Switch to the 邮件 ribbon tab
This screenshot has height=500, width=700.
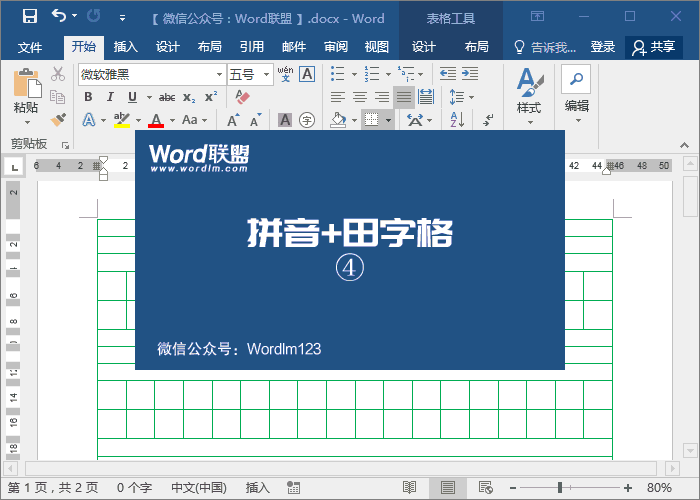point(294,47)
